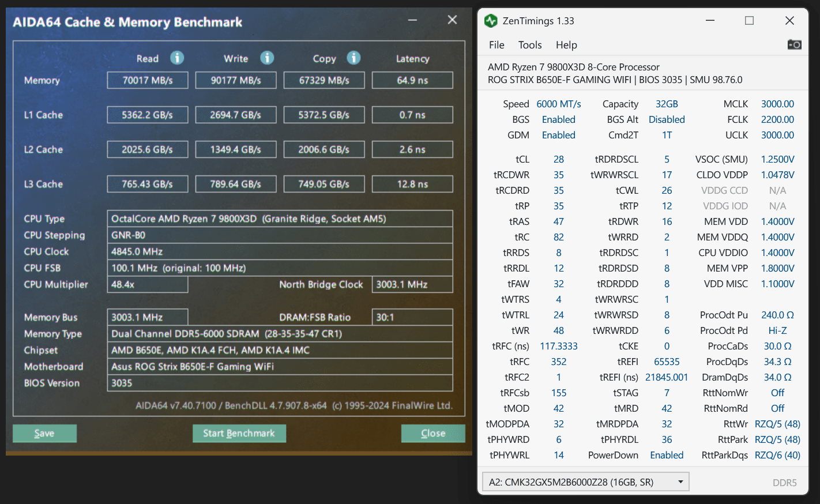Click CPU Clock field 4845.0 MHz
Viewport: 820px width, 504px height.
[280, 251]
